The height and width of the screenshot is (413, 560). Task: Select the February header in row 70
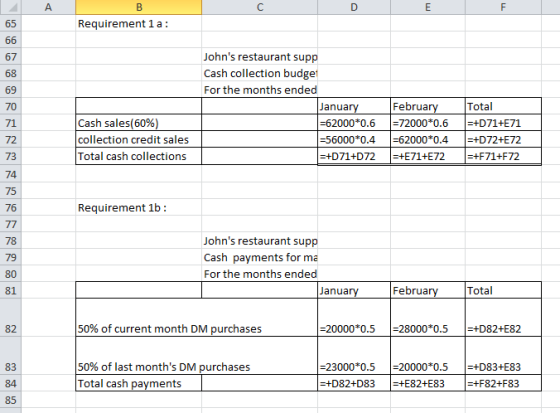point(428,106)
